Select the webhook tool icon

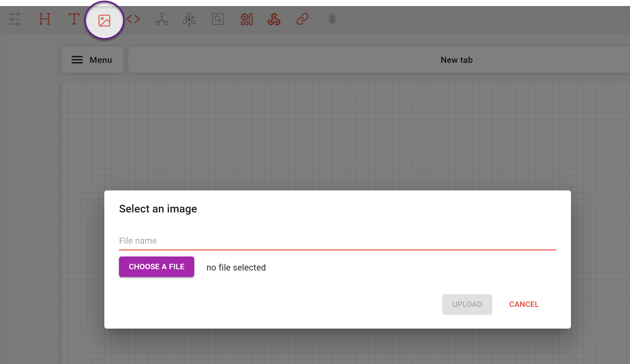pyautogui.click(x=274, y=19)
